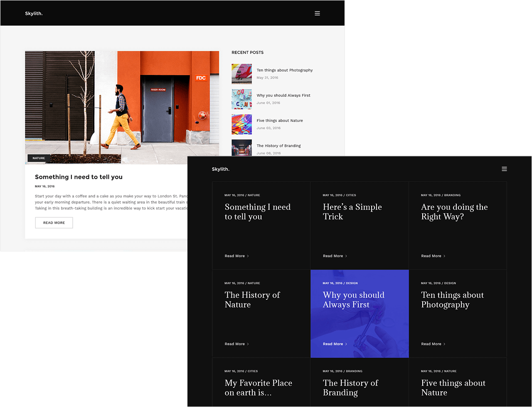Viewport: 532px width, 407px height.
Task: Open hamburger menu in light Skylith page
Action: 317,13
